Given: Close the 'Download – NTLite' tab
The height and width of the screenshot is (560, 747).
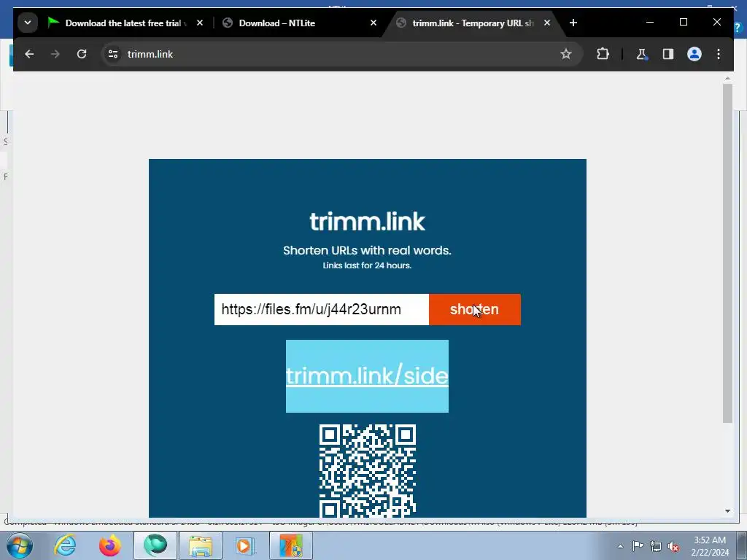Looking at the screenshot, I should point(373,23).
